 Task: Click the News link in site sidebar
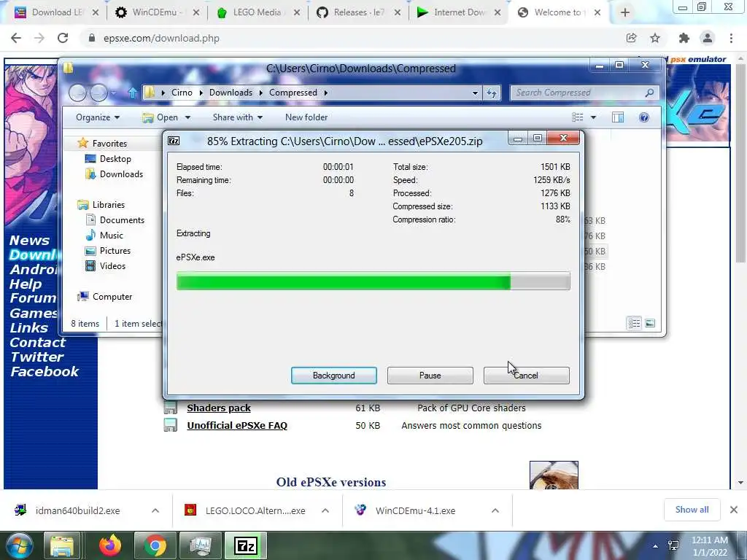coord(29,241)
